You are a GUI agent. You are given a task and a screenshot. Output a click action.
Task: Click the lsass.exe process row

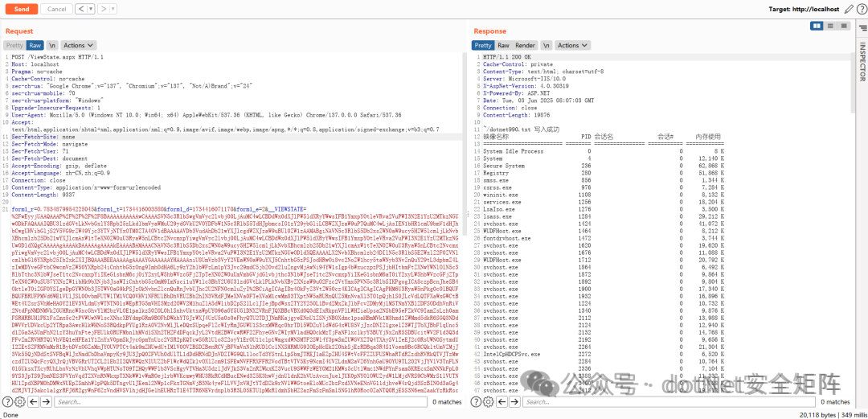(604, 216)
